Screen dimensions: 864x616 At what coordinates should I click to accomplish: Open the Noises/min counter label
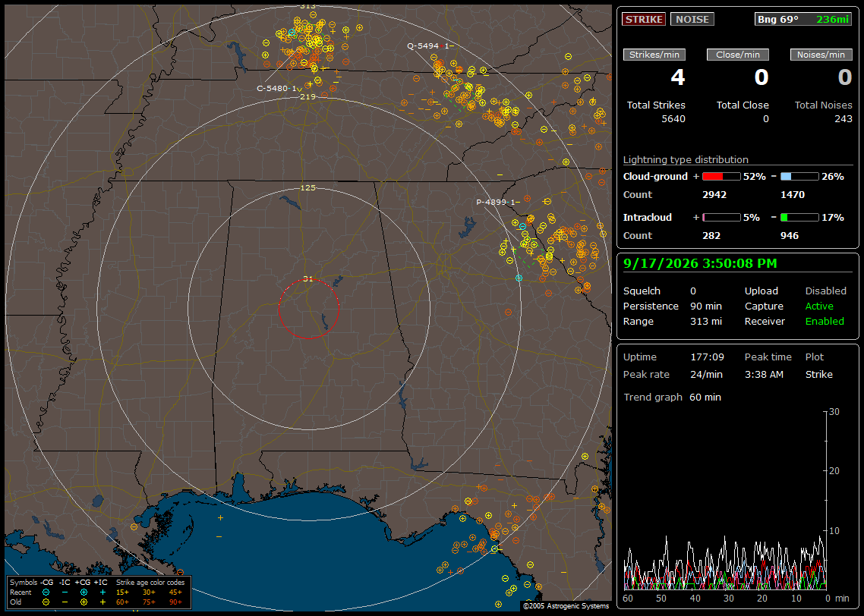tap(821, 55)
